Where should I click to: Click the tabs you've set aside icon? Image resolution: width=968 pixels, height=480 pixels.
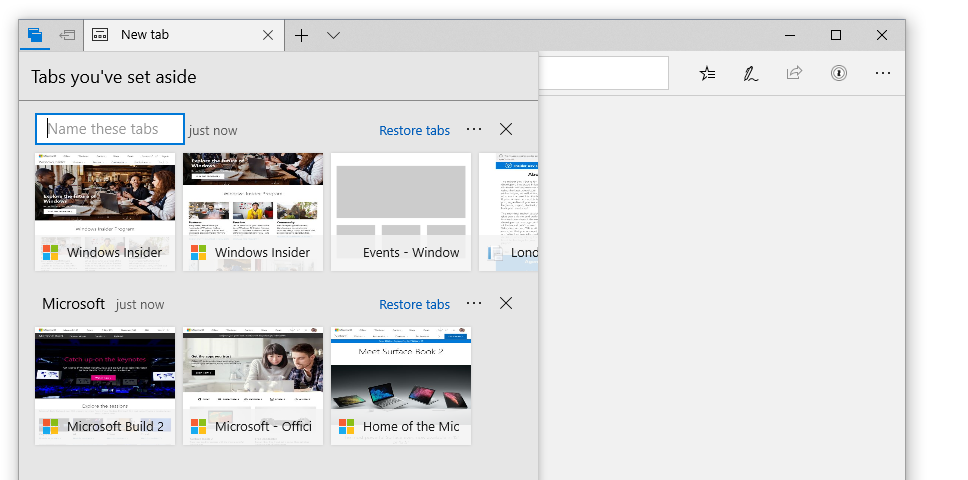click(x=35, y=35)
